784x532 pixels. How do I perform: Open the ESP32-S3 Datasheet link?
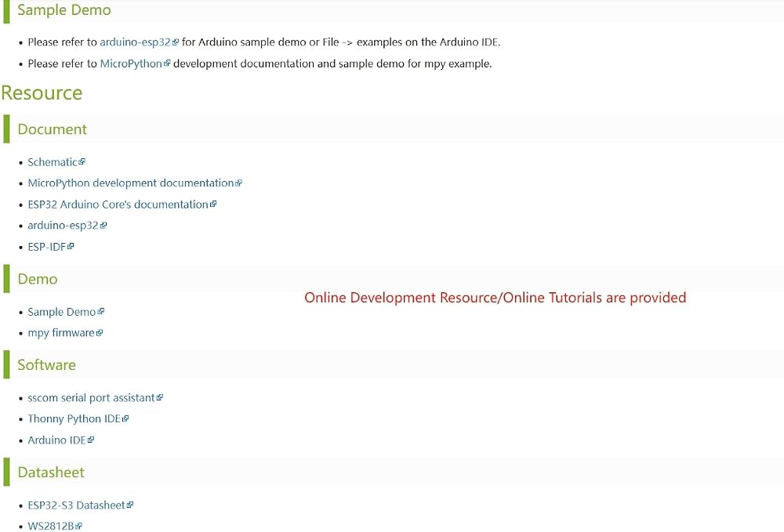(x=77, y=505)
